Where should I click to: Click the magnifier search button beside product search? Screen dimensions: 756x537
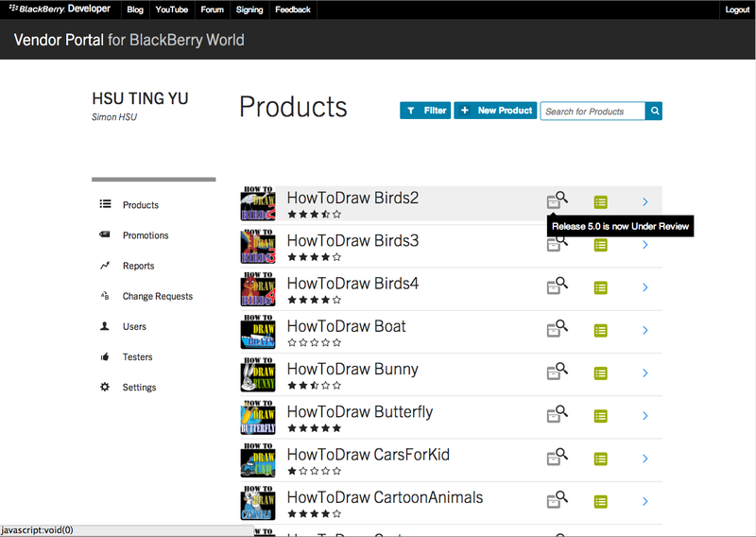[654, 111]
